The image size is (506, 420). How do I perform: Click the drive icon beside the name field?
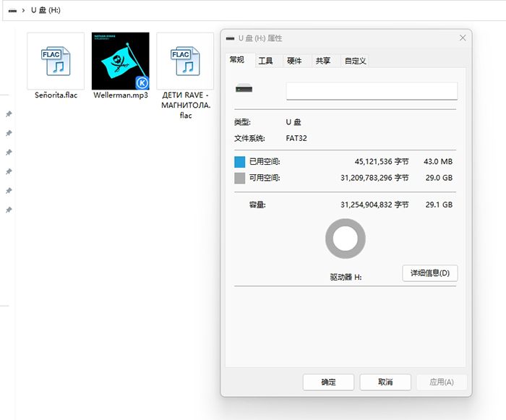point(244,89)
